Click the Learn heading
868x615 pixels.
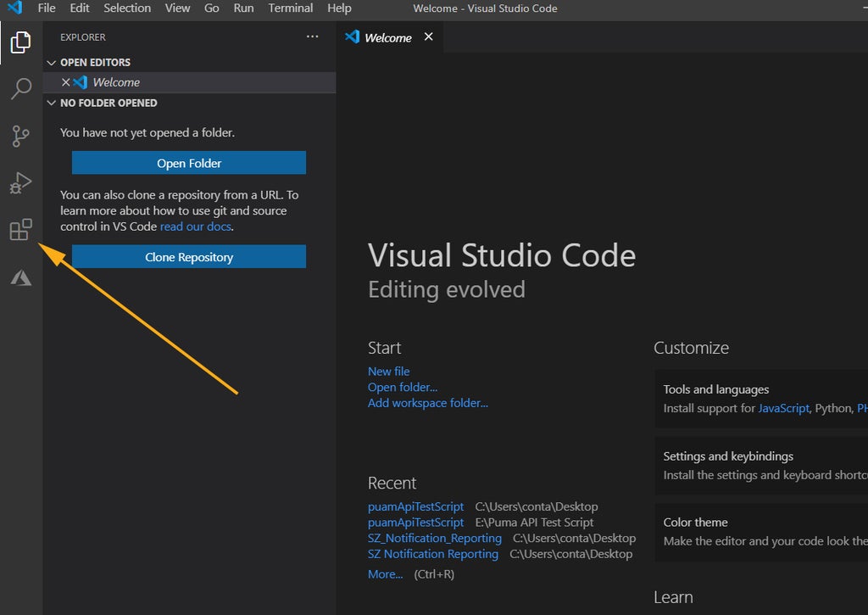pos(673,597)
